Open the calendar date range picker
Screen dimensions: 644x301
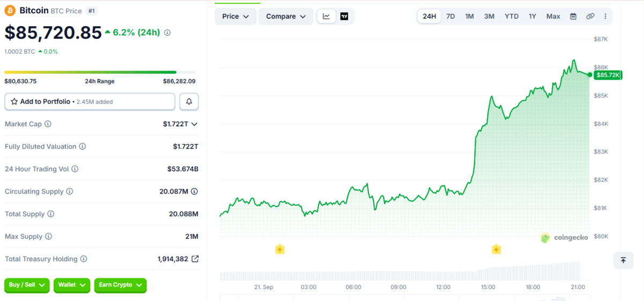tap(573, 16)
